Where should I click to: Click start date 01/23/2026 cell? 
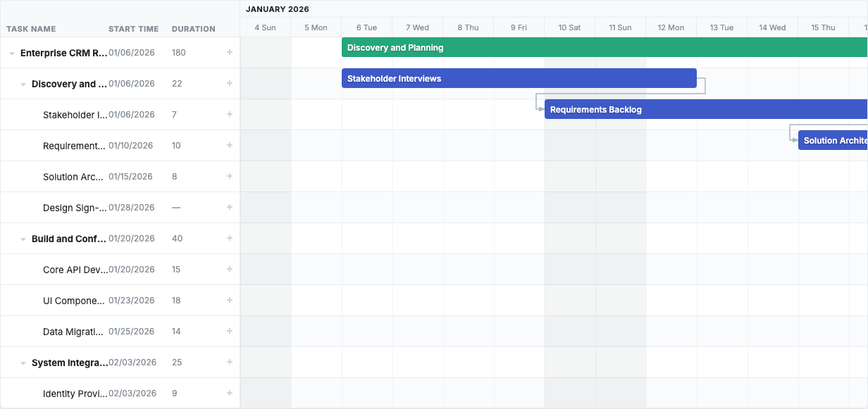pyautogui.click(x=132, y=301)
